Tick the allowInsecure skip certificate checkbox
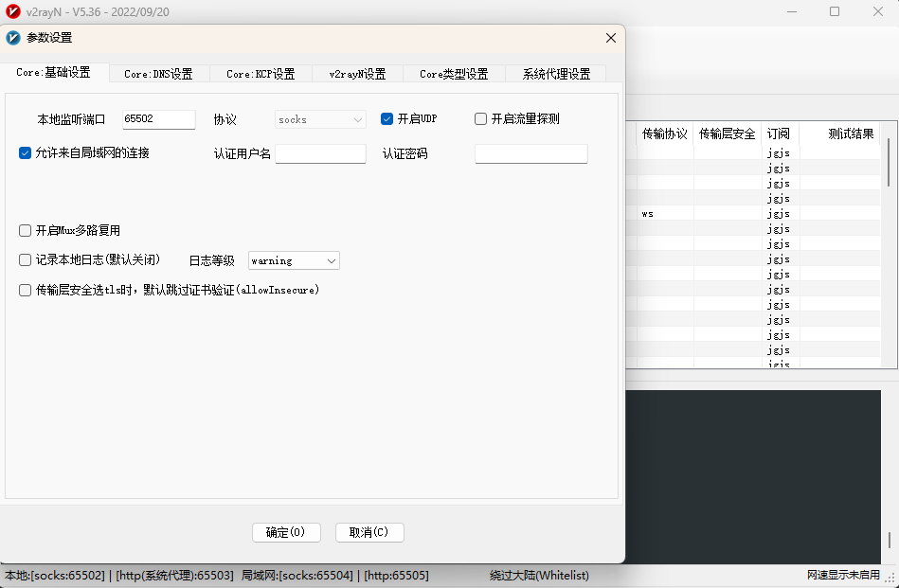Image resolution: width=899 pixels, height=588 pixels. tap(26, 291)
